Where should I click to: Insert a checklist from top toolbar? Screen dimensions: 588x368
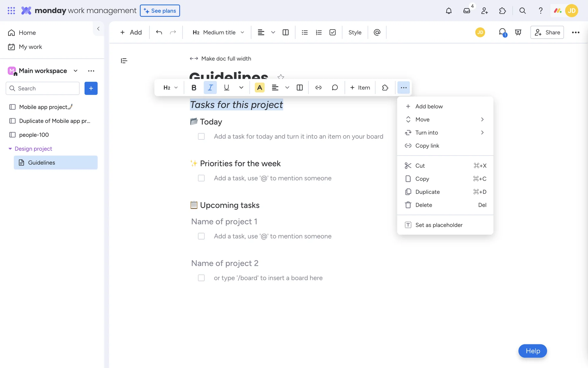333,33
